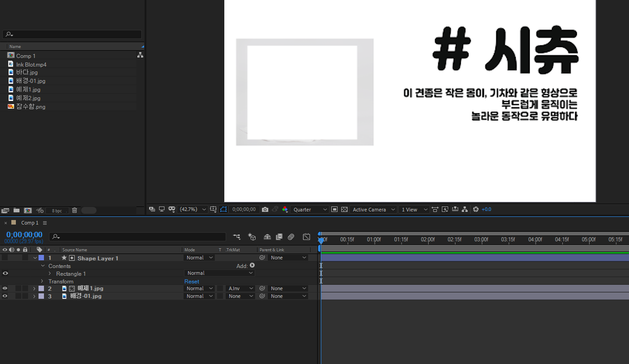The image size is (629, 364).
Task: Open the Quarter resolution dropdown
Action: point(310,210)
